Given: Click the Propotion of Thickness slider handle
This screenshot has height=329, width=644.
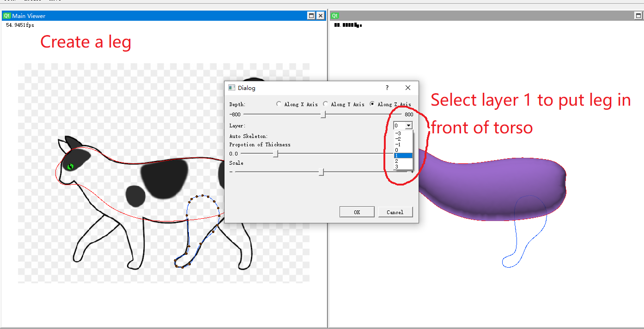Looking at the screenshot, I should tap(276, 154).
